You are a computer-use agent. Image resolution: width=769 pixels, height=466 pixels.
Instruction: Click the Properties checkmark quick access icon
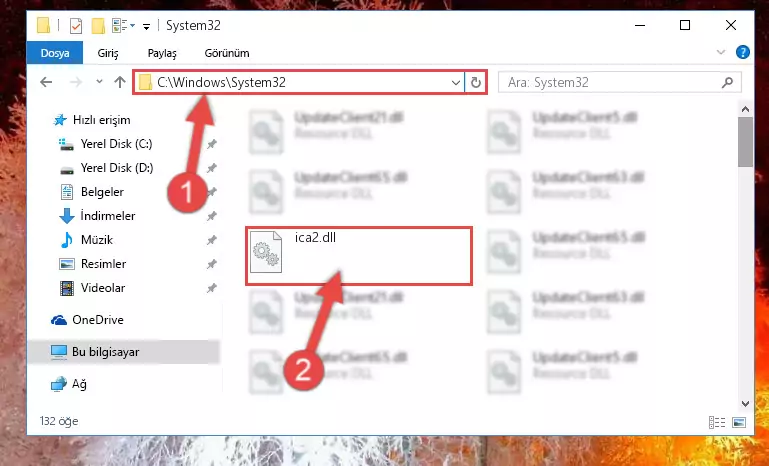click(x=76, y=26)
